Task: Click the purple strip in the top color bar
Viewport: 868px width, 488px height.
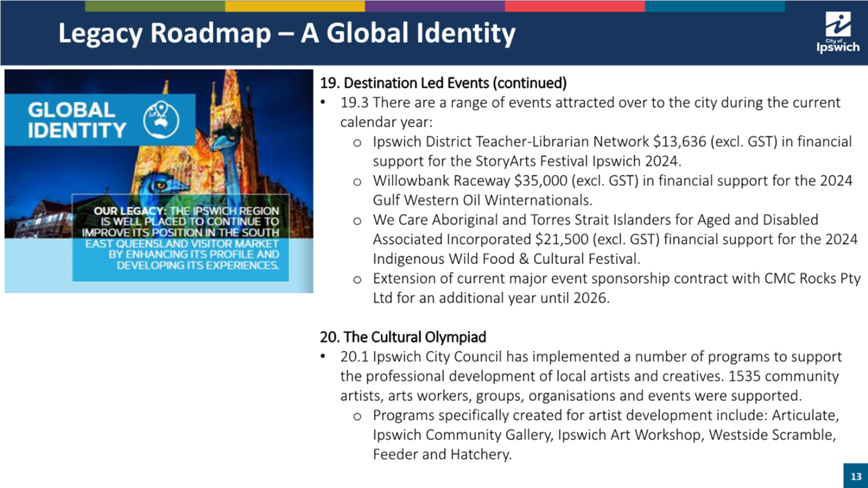Action: (434, 6)
